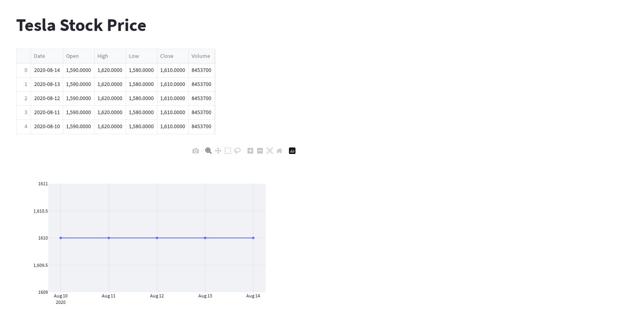Image resolution: width=644 pixels, height=336 pixels.
Task: Click row index 3 in the table
Action: pos(24,113)
